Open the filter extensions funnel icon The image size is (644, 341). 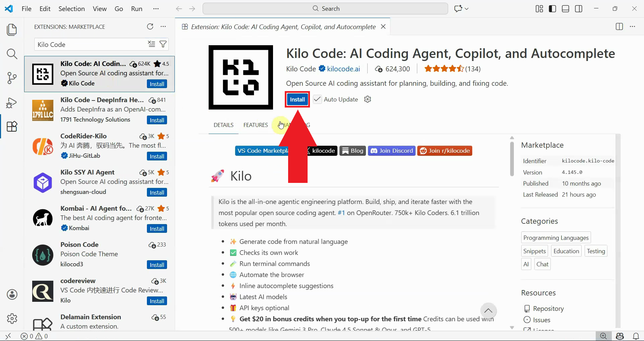(x=163, y=44)
